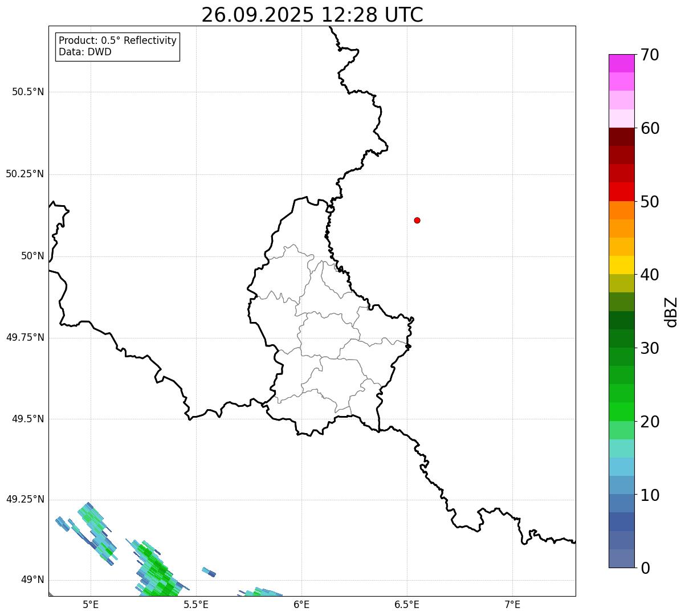Click the title '26.09.2025 12:28 UTC'
The image size is (685, 616).
pos(312,15)
